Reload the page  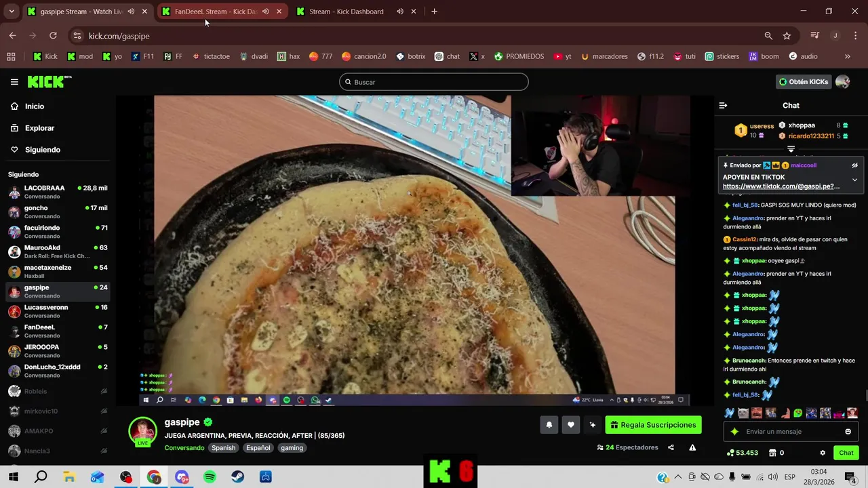point(53,36)
